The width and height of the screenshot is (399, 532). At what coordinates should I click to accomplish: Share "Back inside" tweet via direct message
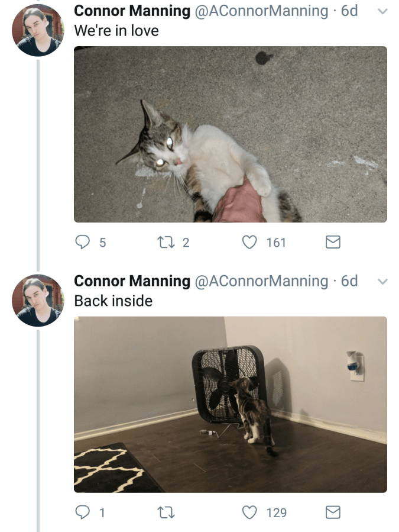tap(333, 512)
